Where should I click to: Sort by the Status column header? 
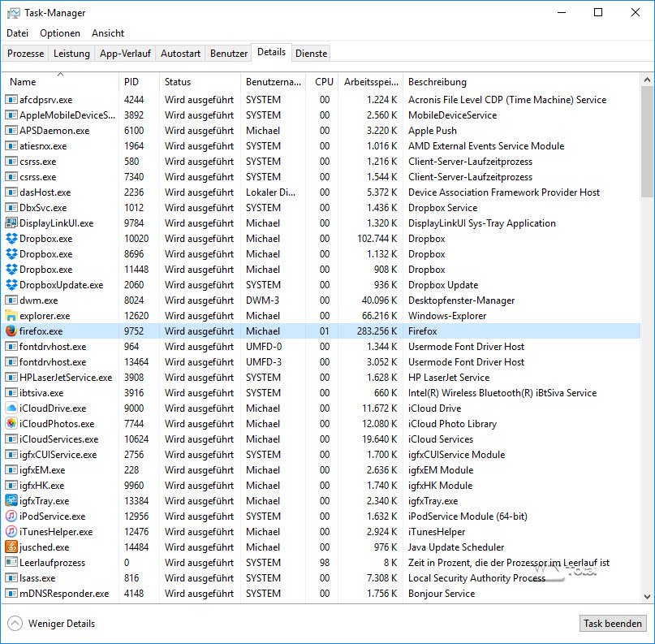point(200,82)
